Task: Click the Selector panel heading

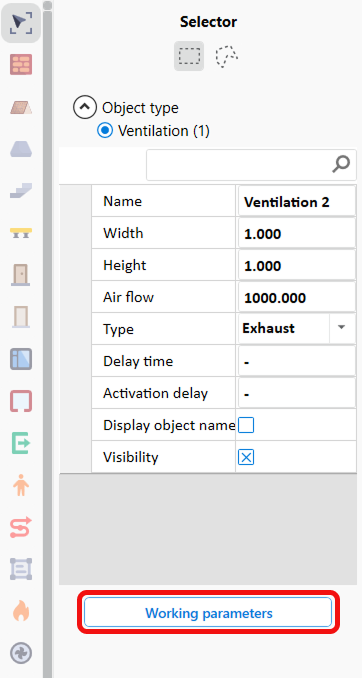Action: 208,22
